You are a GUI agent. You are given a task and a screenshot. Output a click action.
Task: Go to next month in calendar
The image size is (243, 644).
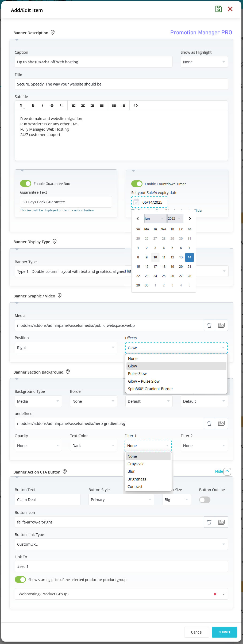tap(190, 219)
